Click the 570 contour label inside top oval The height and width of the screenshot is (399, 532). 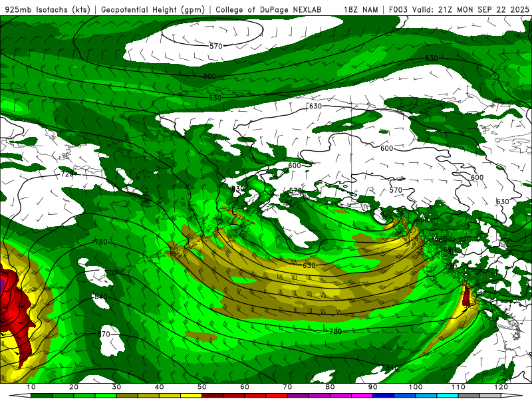click(215, 46)
